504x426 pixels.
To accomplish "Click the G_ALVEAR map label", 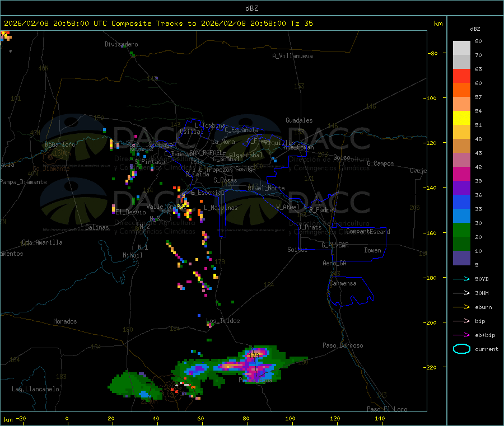I will tap(335, 245).
